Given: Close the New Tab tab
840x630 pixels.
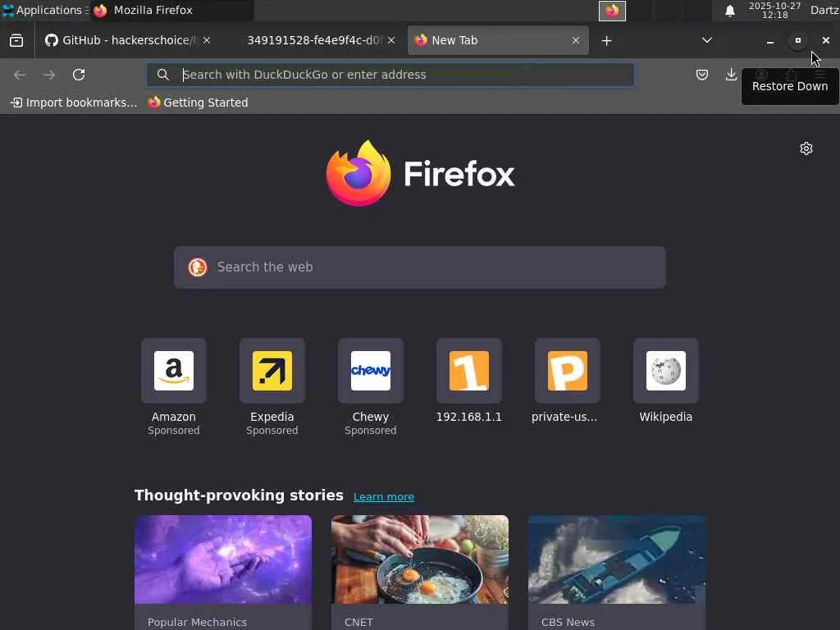Looking at the screenshot, I should tap(575, 40).
